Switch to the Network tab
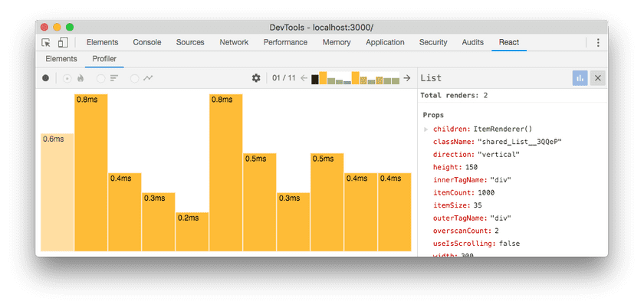This screenshot has height=308, width=644. point(234,43)
